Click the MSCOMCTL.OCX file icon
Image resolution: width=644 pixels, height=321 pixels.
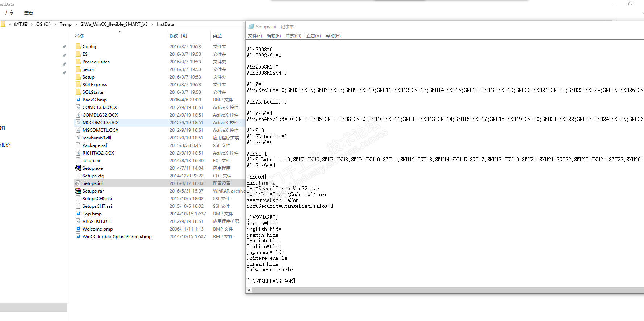tap(78, 130)
